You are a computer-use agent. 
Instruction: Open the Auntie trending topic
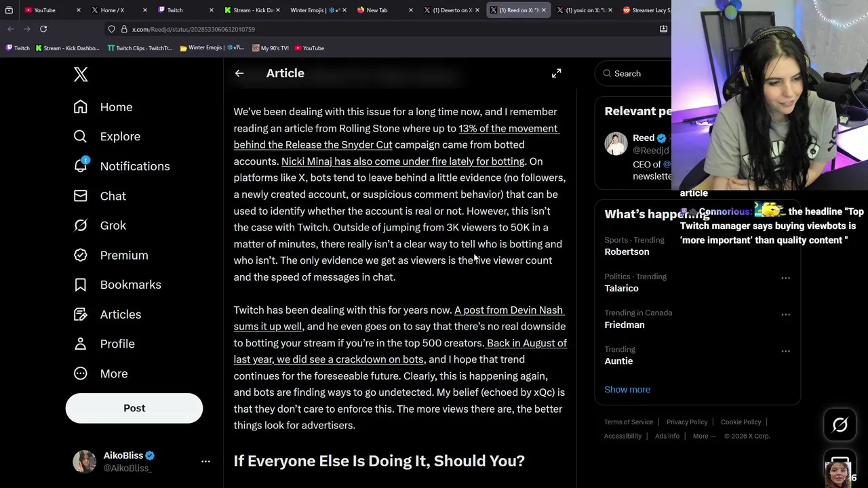pos(618,361)
